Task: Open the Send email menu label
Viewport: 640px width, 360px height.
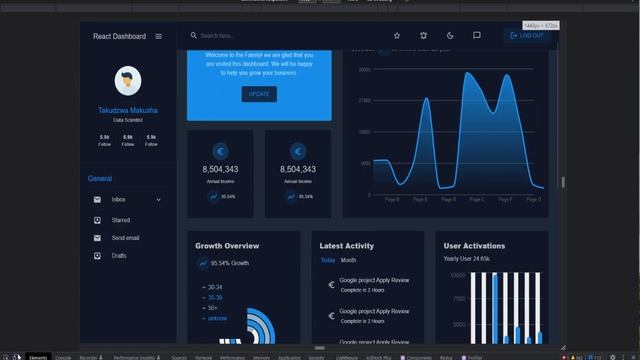Action: (x=125, y=238)
